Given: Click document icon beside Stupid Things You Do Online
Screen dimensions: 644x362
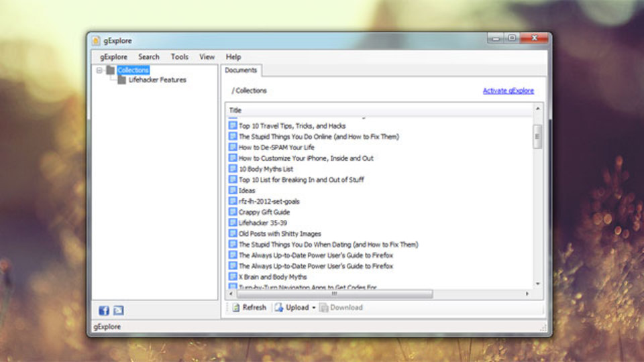Looking at the screenshot, I should [233, 136].
